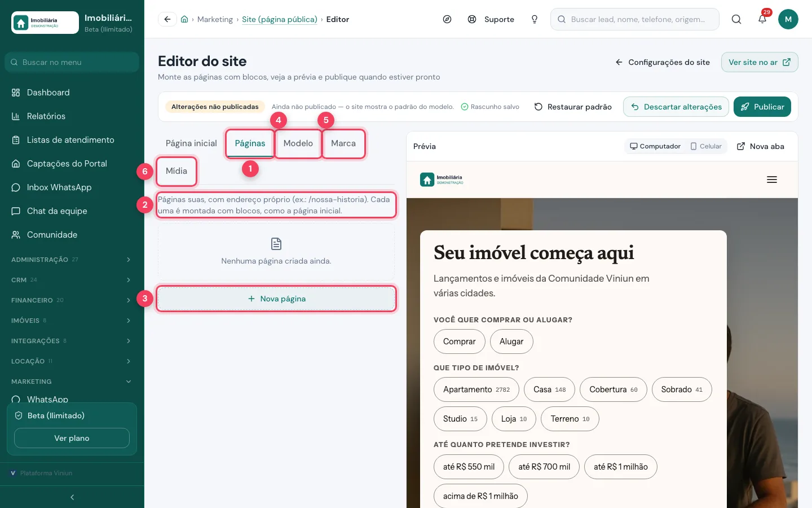Viewport: 812px width, 508px height.
Task: Choose Sobrado 41 property type
Action: click(682, 389)
